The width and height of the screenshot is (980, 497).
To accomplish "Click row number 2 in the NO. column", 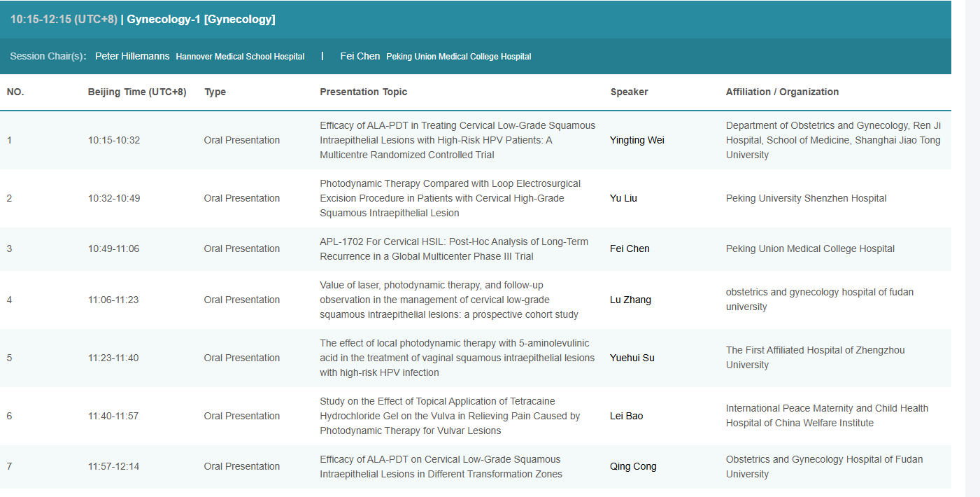I will tap(9, 198).
